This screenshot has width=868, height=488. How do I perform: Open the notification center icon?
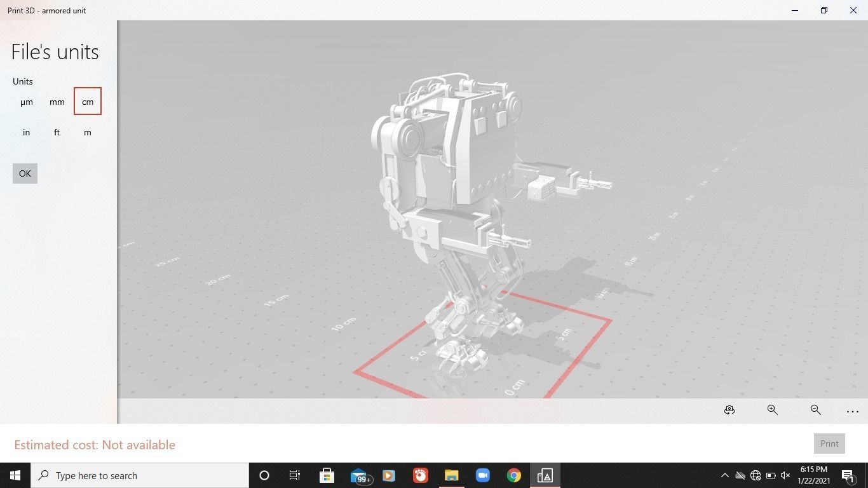click(848, 475)
